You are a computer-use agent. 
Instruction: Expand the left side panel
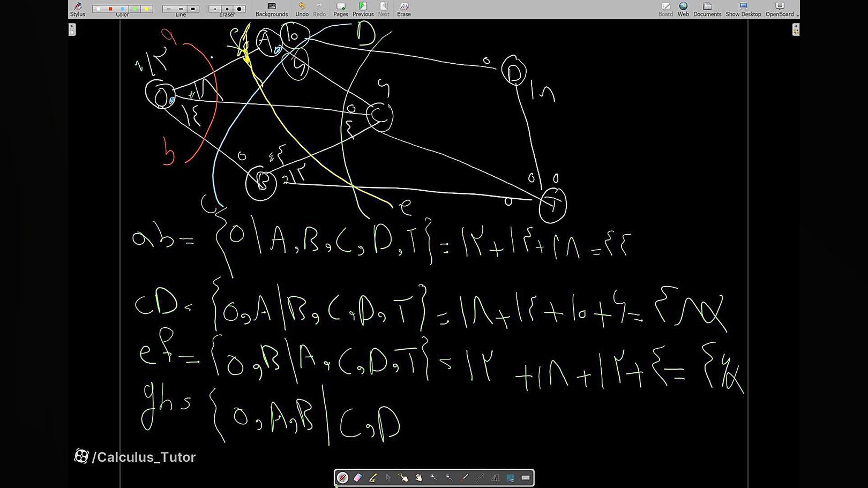72,29
